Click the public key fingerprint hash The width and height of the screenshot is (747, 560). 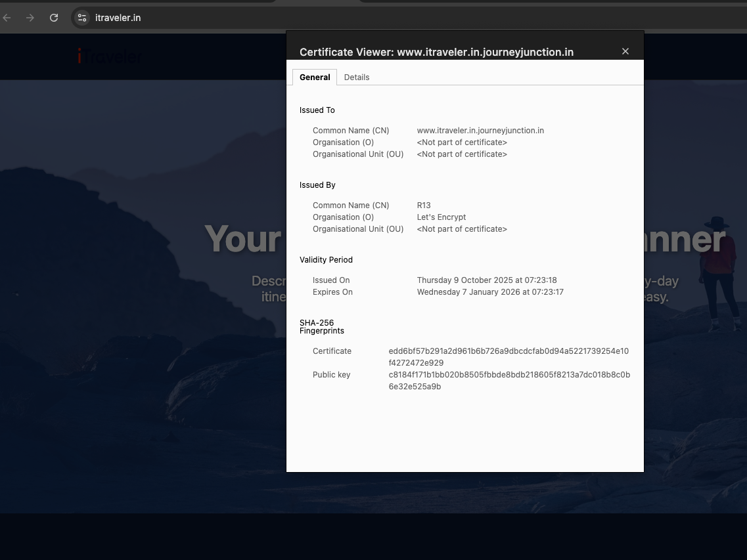coord(509,381)
